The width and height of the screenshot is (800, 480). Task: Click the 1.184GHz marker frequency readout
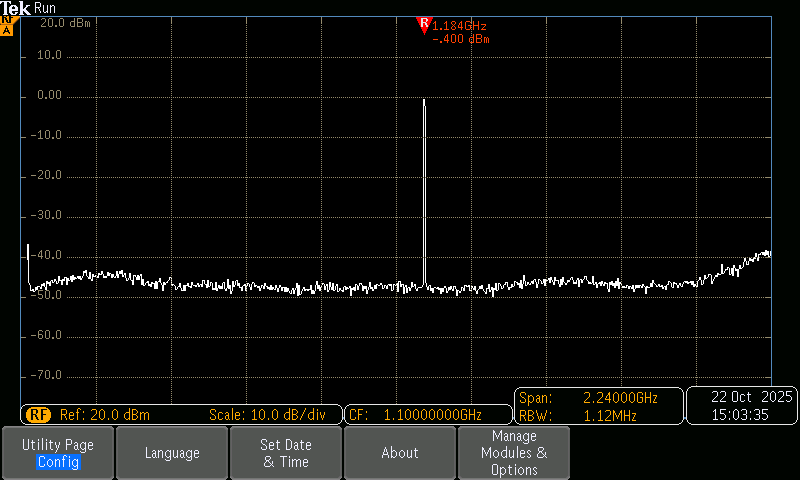click(459, 26)
